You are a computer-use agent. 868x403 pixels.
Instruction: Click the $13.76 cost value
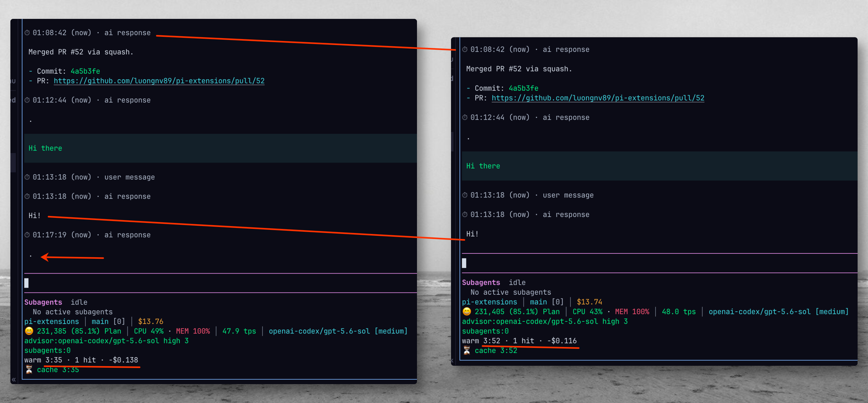coord(151,321)
